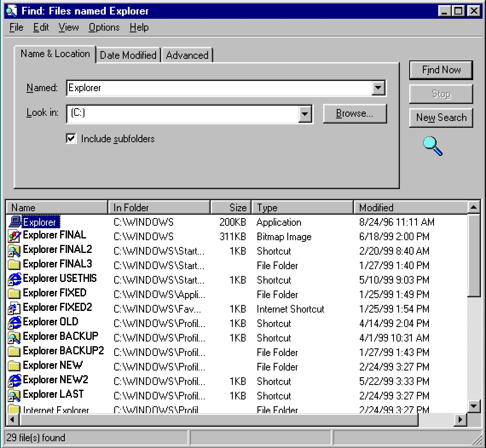Click into the Named text field
The width and height of the screenshot is (486, 448).
tap(219, 88)
